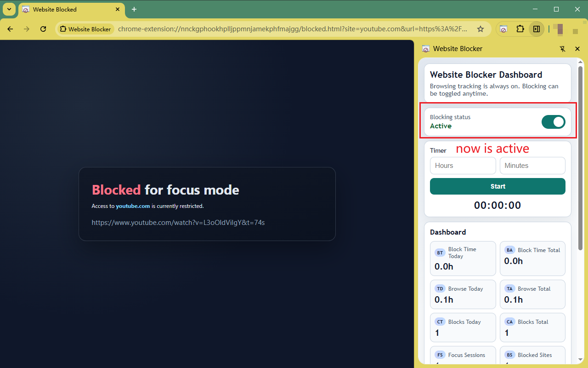This screenshot has width=588, height=368.
Task: Toggle the Blocking status switch
Action: [553, 122]
